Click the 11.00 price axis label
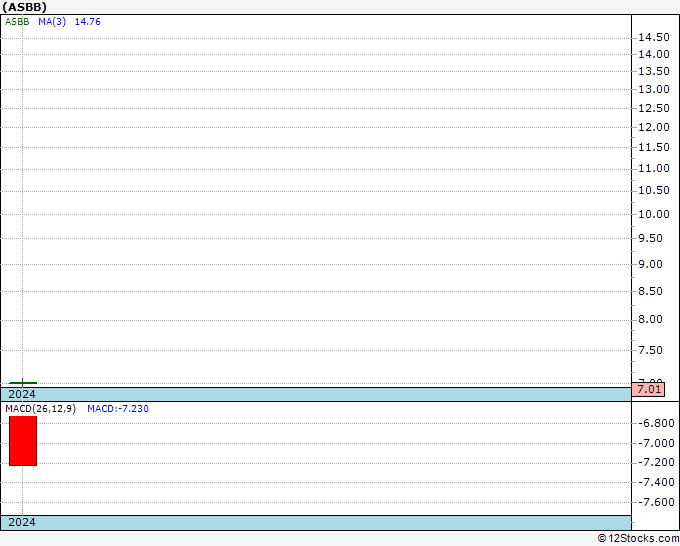680x546 pixels. point(654,168)
